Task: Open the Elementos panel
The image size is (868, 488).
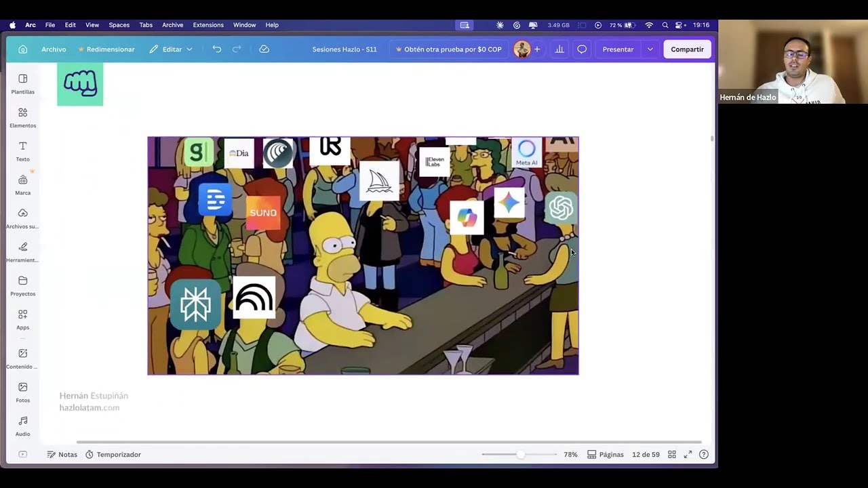Action: click(x=22, y=118)
